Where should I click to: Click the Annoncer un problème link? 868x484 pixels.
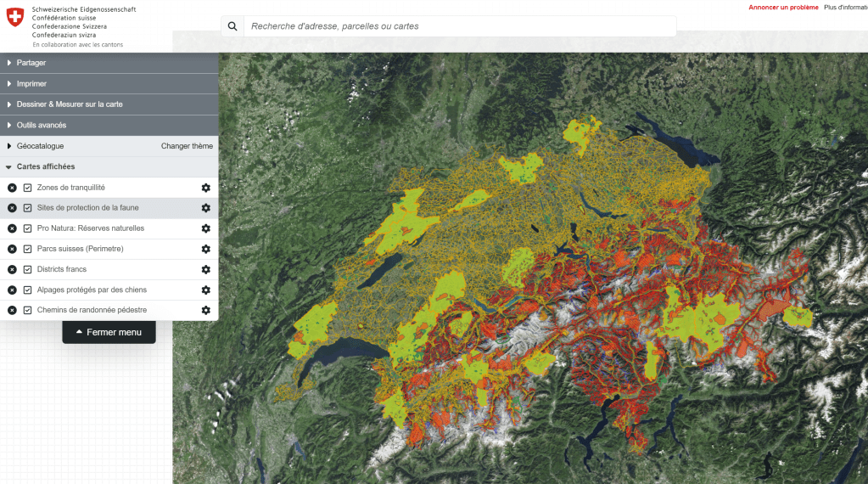[783, 7]
